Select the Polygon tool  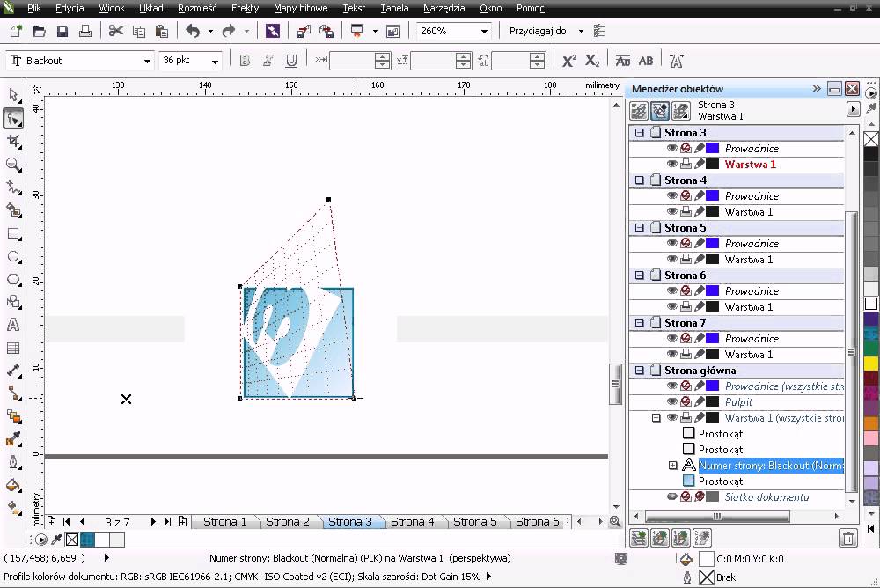coord(13,280)
